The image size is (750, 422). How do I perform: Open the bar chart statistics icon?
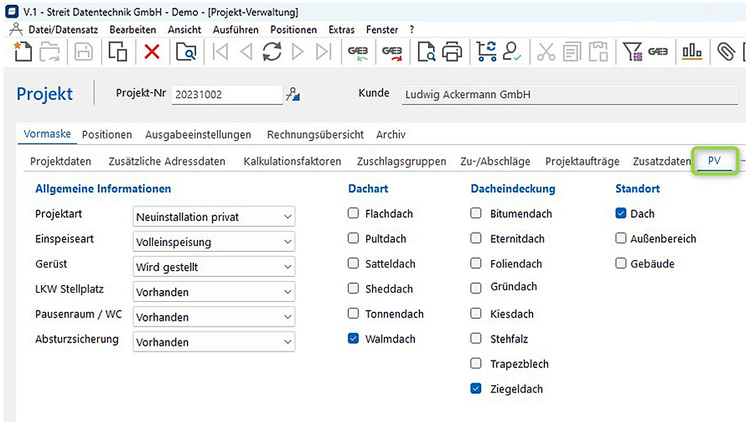(x=691, y=52)
